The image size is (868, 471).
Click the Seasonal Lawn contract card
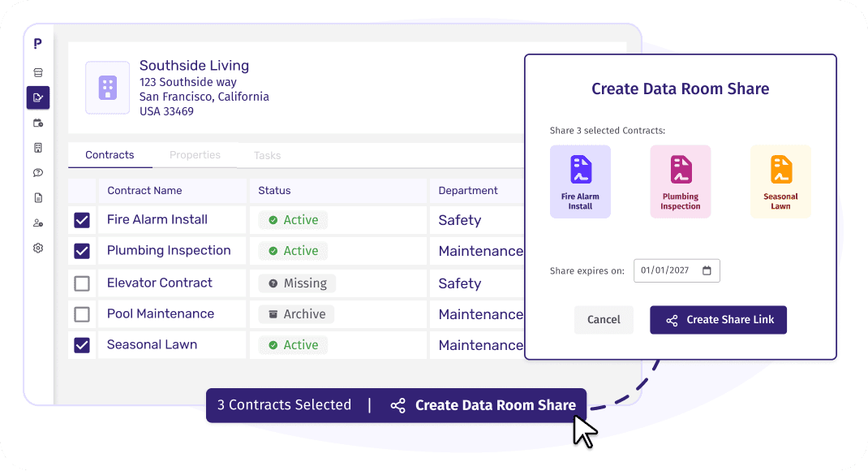(780, 182)
